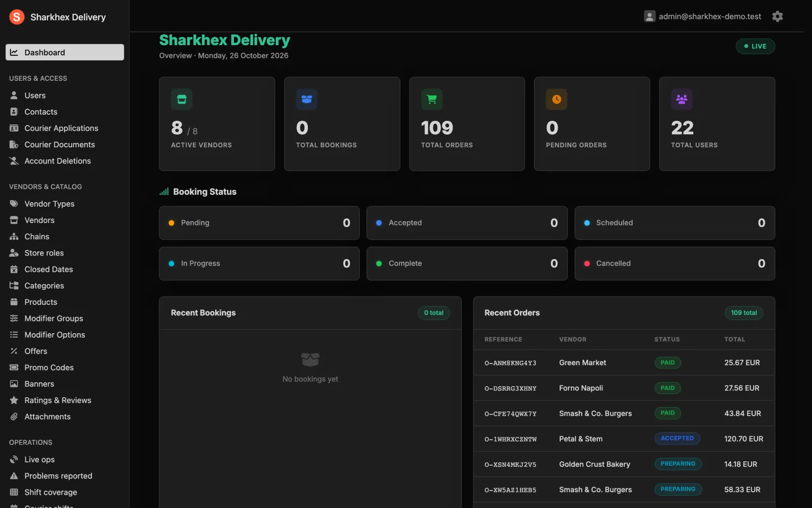Image resolution: width=812 pixels, height=508 pixels.
Task: Click the Sharkhex logo in sidebar
Action: pyautogui.click(x=17, y=17)
